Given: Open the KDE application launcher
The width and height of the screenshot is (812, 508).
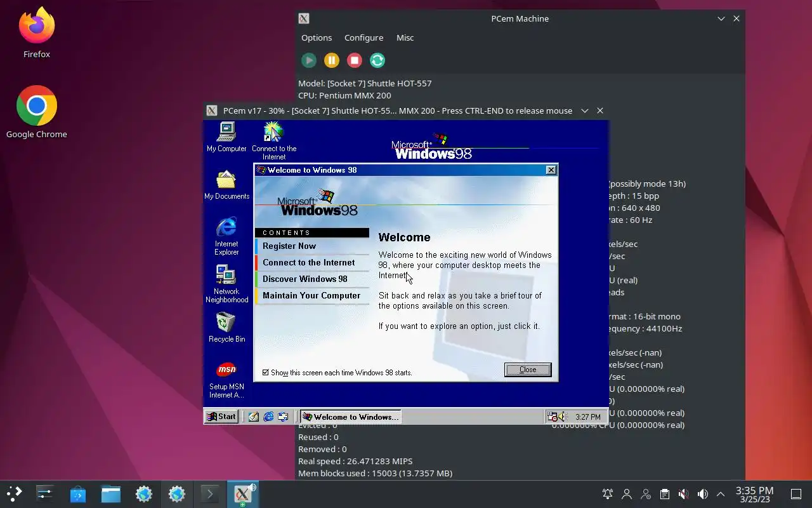Looking at the screenshot, I should click(14, 493).
